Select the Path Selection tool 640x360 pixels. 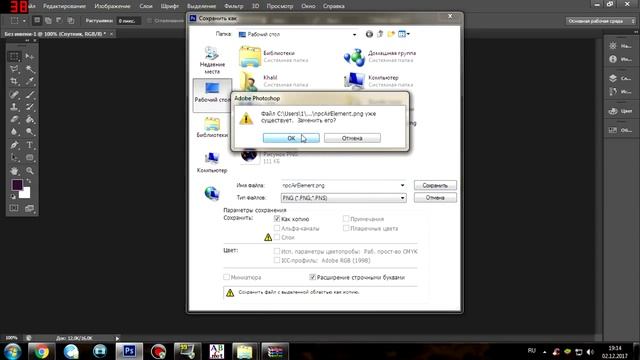click(14, 158)
